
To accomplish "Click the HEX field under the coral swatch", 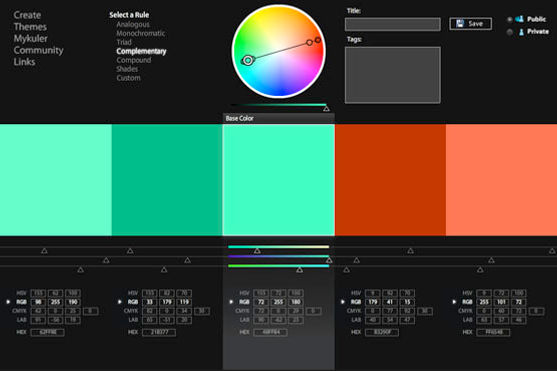I will pos(494,333).
